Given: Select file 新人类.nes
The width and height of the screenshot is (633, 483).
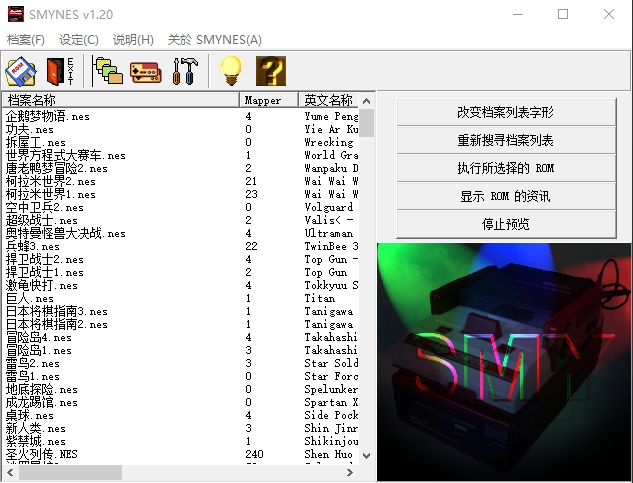Looking at the screenshot, I should coord(36,428).
